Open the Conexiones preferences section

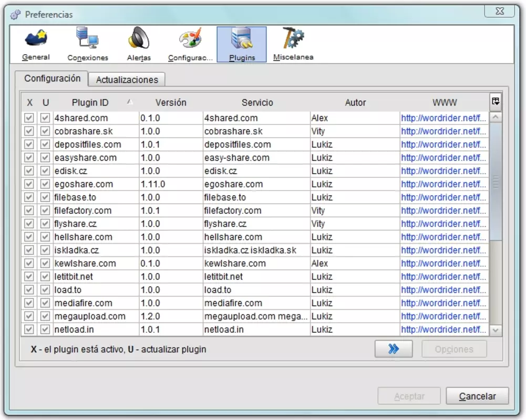point(88,45)
